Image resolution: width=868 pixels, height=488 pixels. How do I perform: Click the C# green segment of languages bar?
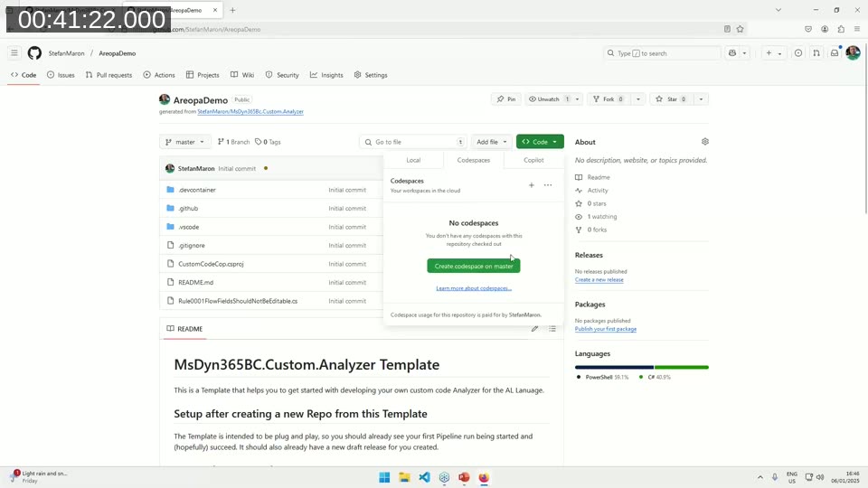(x=682, y=368)
